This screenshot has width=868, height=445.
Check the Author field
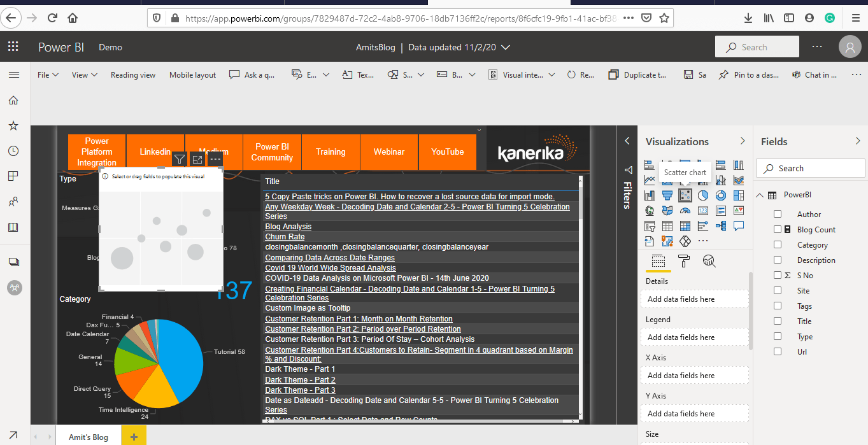(778, 215)
